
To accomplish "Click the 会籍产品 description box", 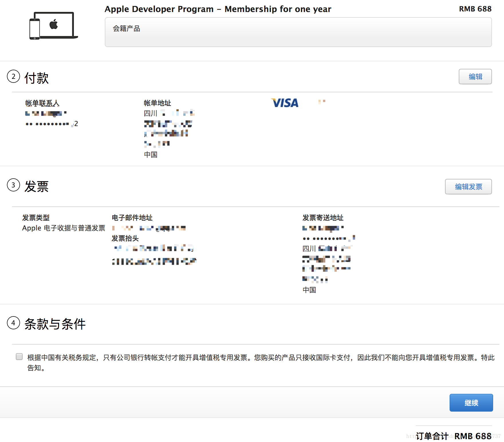I will pos(298,32).
